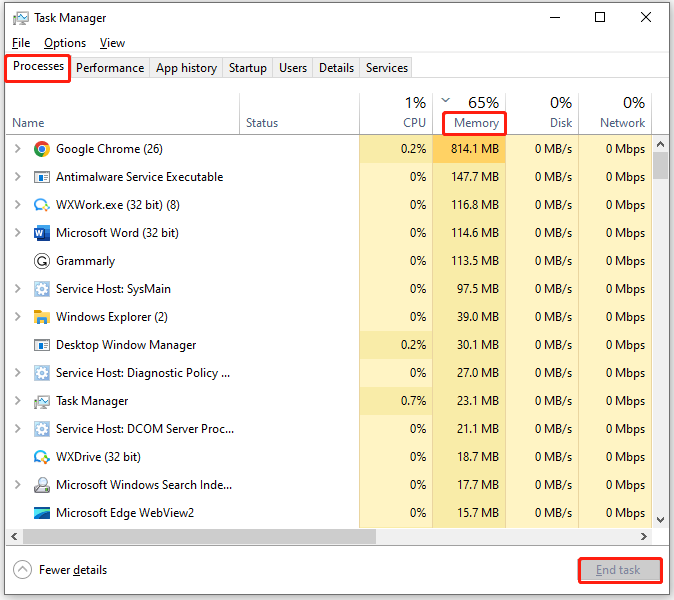Open the Options menu
The image size is (674, 600).
(65, 43)
